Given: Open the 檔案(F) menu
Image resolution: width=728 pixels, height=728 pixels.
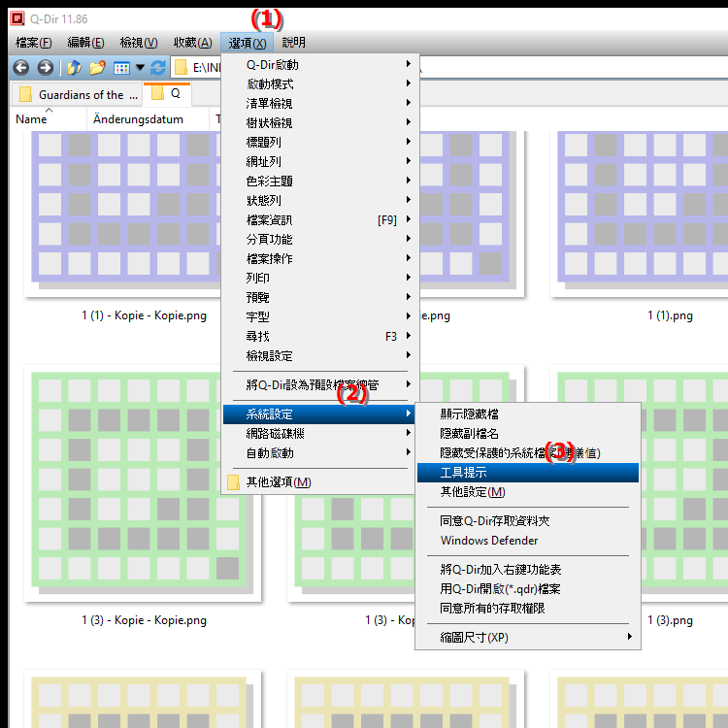Looking at the screenshot, I should 33,43.
